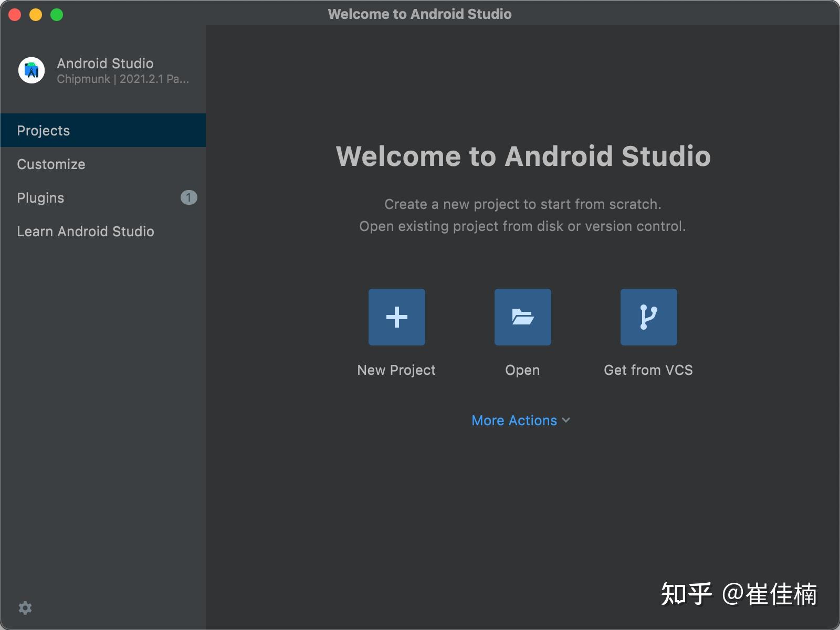Go to the Plugins tab

pyautogui.click(x=103, y=197)
